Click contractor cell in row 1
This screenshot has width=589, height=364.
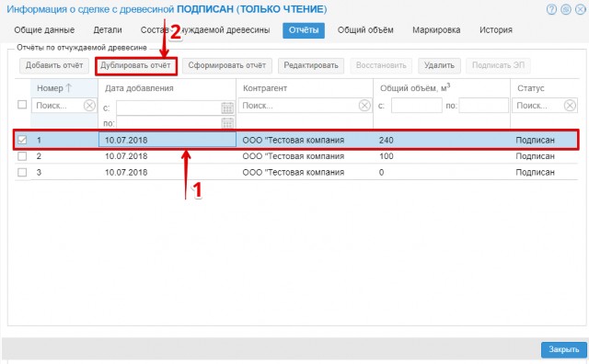coord(293,140)
